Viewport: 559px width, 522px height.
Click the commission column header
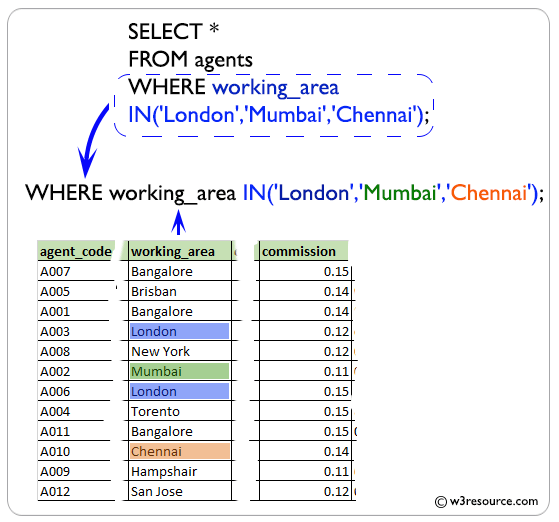[303, 251]
